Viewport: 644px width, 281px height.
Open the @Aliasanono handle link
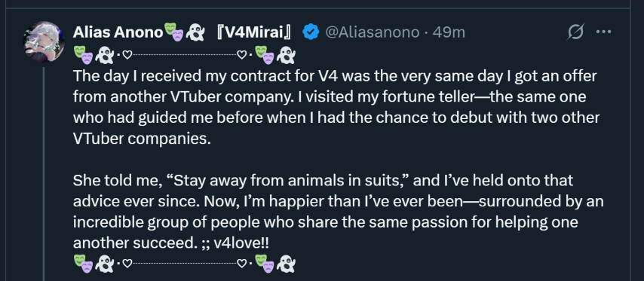(373, 32)
